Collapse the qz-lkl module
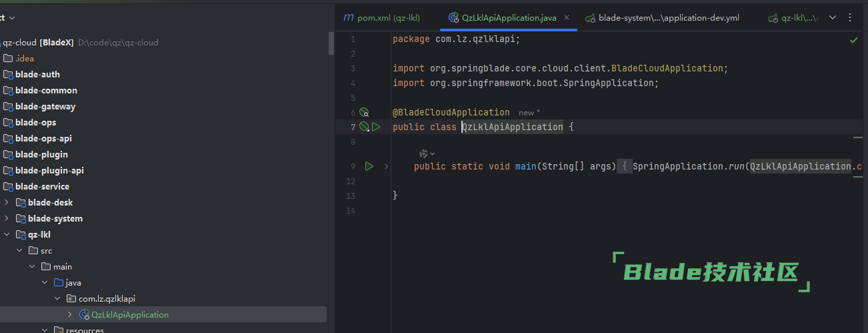 [7, 234]
